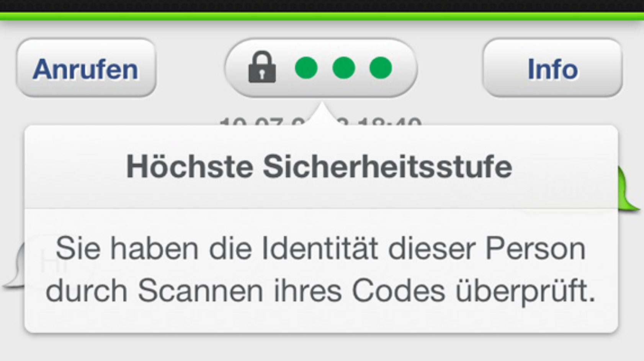644x361 pixels.
Task: Click the green header accent bar
Action: tap(322, 16)
